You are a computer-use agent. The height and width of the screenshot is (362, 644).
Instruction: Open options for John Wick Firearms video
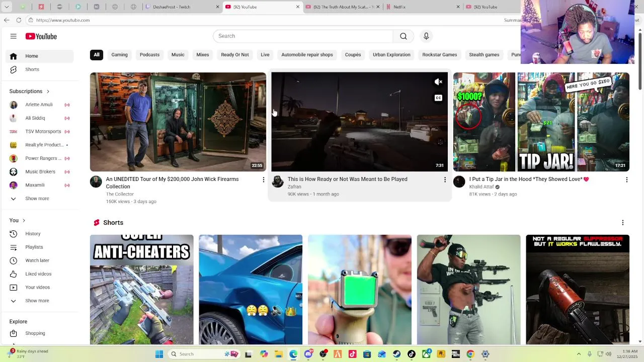click(x=263, y=179)
